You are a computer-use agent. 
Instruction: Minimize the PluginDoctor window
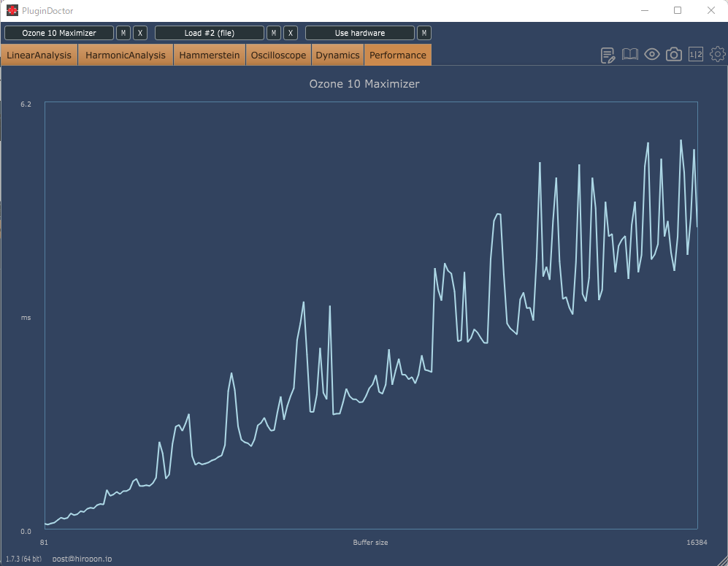pos(645,10)
